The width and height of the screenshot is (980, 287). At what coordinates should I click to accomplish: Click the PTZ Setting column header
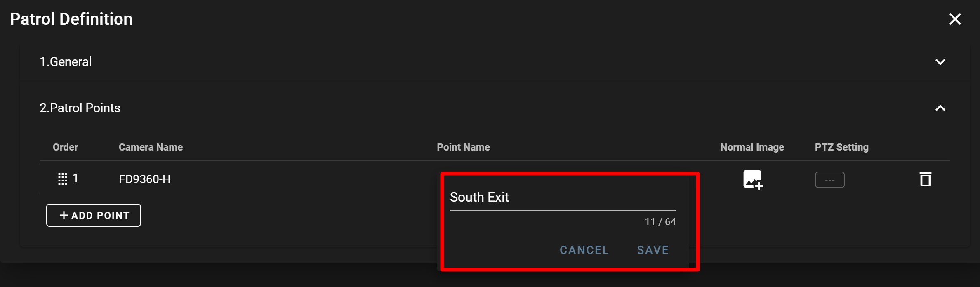point(841,147)
